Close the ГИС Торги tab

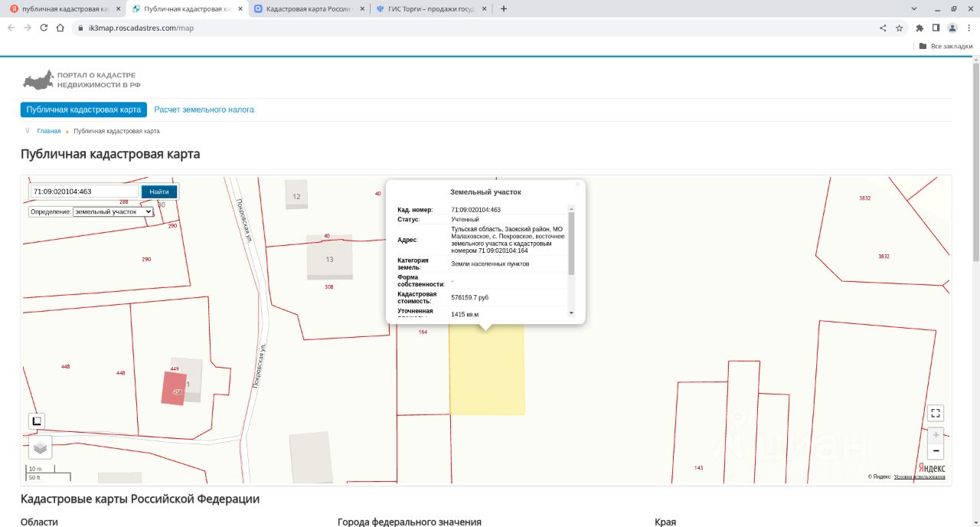coord(484,9)
